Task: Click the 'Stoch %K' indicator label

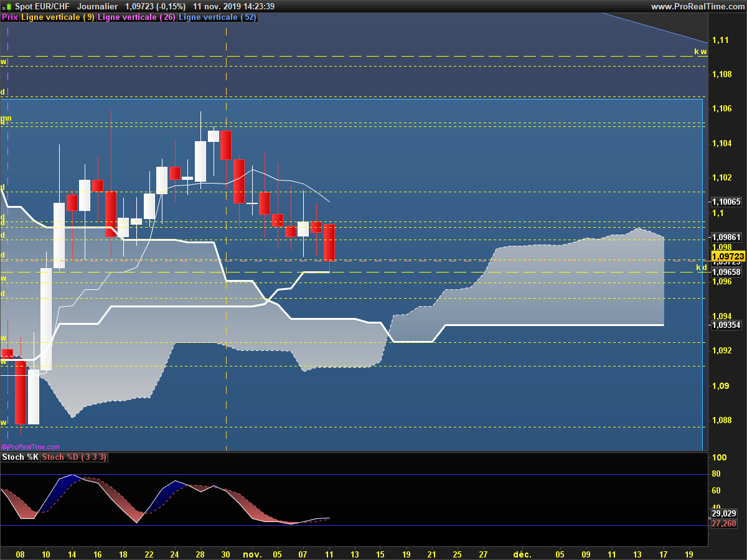Action: tap(21, 457)
